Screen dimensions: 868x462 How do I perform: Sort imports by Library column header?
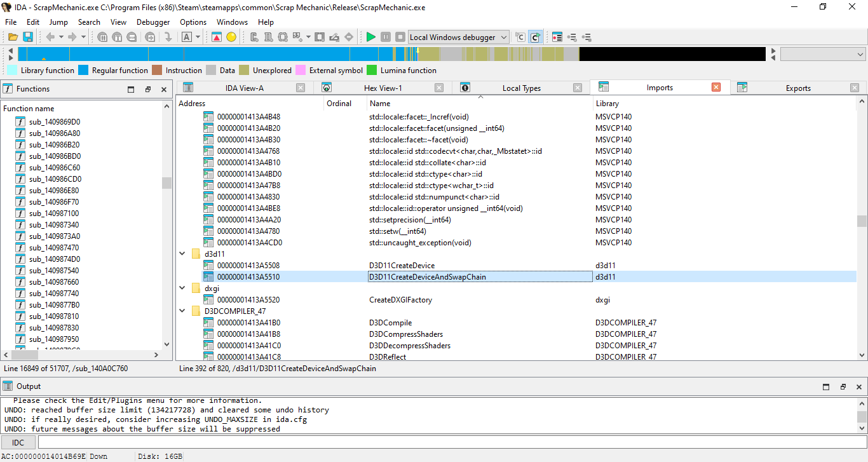724,104
